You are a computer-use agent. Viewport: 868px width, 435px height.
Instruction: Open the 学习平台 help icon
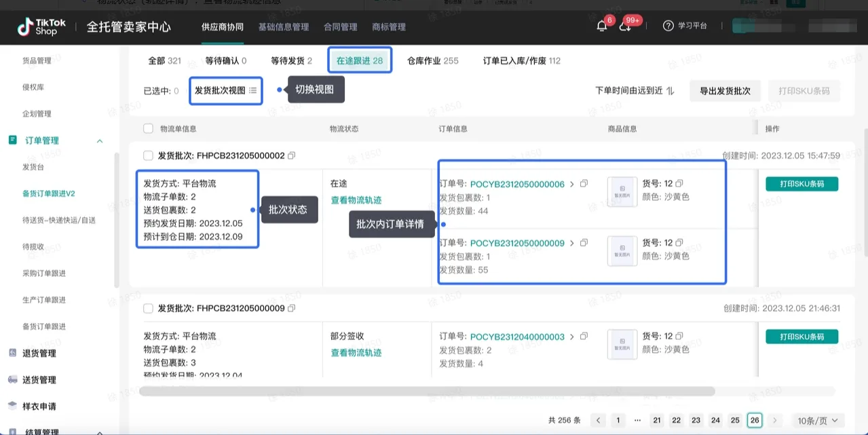pyautogui.click(x=668, y=26)
